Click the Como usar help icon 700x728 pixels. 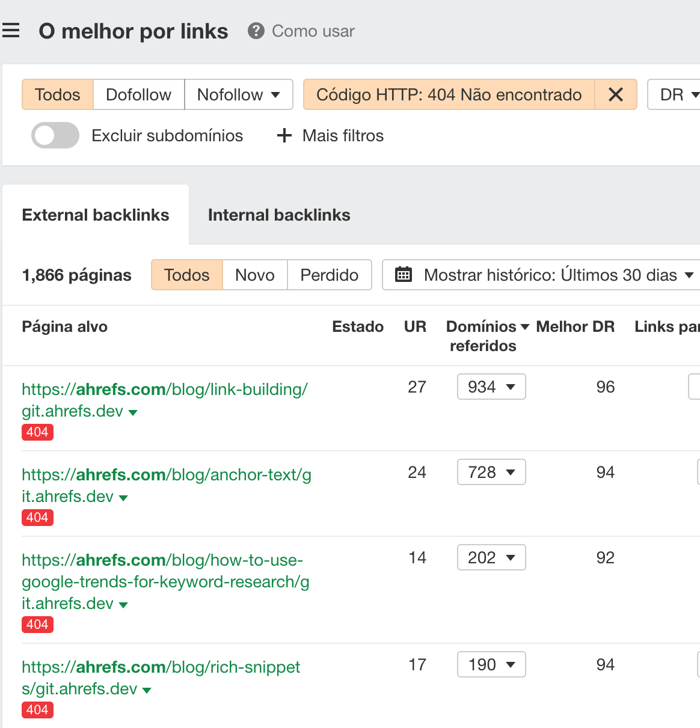click(256, 31)
